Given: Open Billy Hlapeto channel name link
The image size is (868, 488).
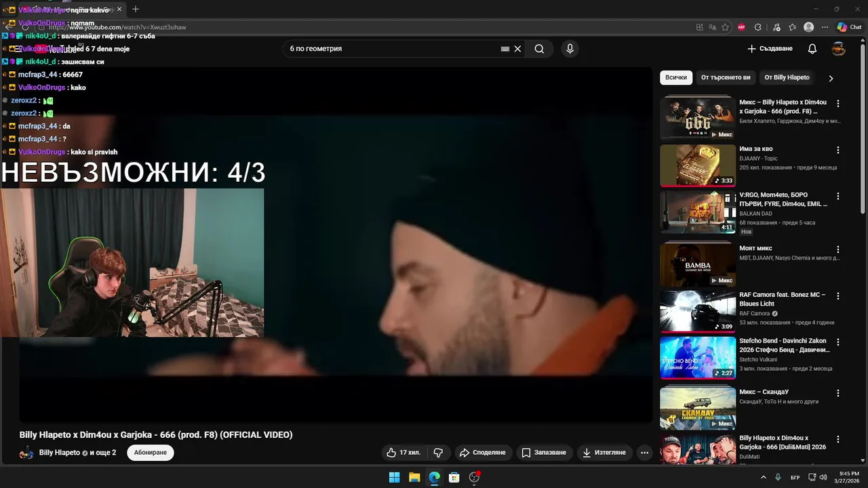Looking at the screenshot, I should [x=60, y=452].
